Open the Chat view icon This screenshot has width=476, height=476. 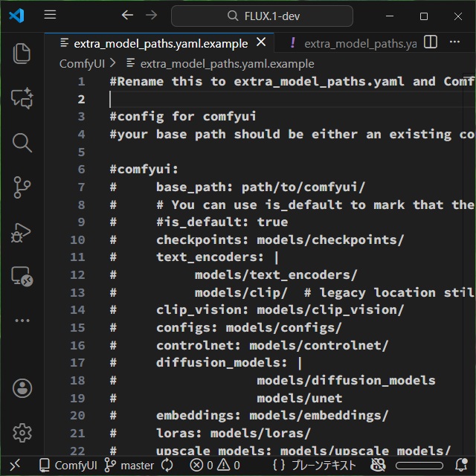[x=22, y=98]
